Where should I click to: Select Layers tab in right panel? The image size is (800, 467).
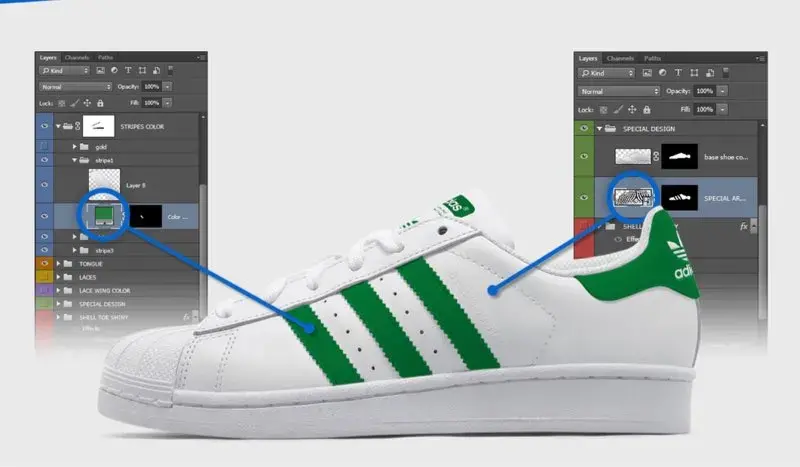pos(588,59)
